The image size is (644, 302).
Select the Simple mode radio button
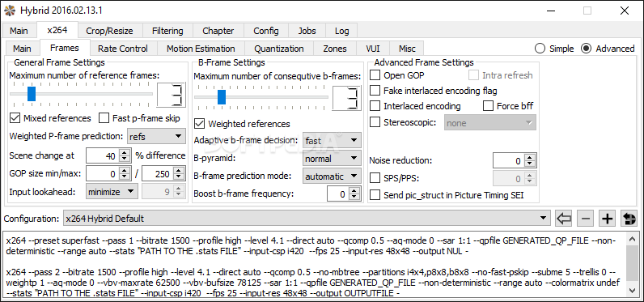pos(540,49)
